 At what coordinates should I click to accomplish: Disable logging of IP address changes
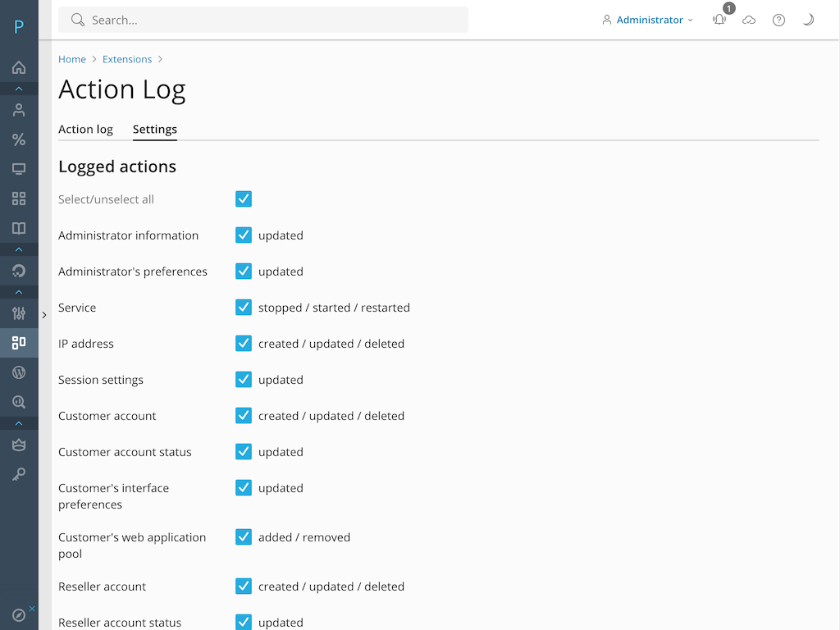pyautogui.click(x=244, y=343)
